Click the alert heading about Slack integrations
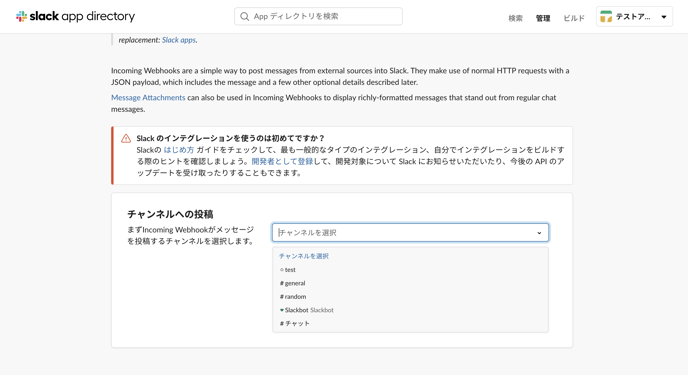This screenshot has height=375, width=688. [230, 138]
